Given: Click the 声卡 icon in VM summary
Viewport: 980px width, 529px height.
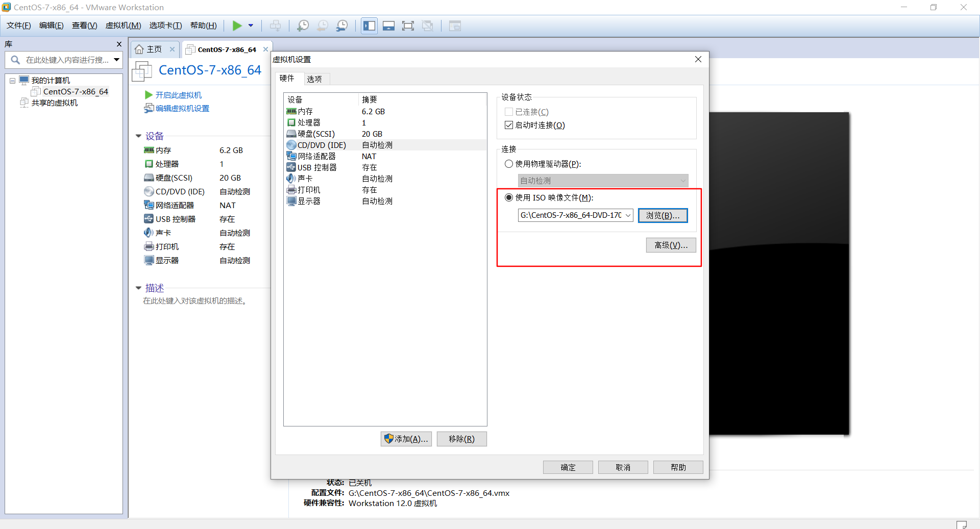Looking at the screenshot, I should click(149, 233).
